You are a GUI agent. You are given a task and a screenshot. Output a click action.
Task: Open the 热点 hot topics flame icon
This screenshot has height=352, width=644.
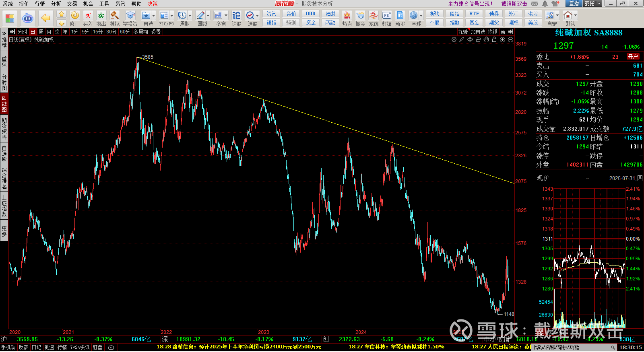347,19
